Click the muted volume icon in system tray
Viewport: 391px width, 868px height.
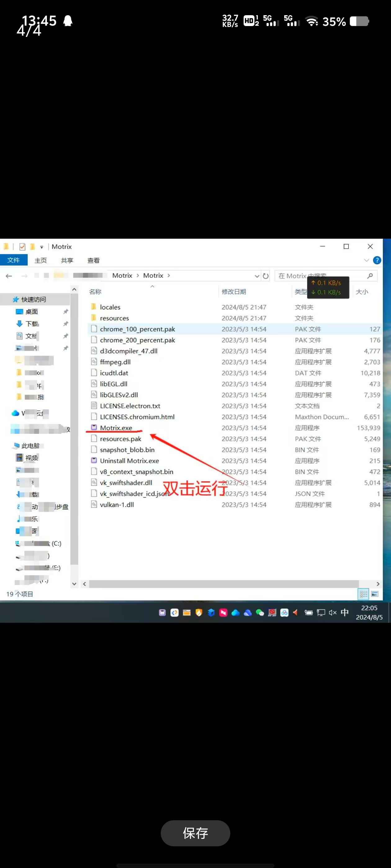coord(333,613)
